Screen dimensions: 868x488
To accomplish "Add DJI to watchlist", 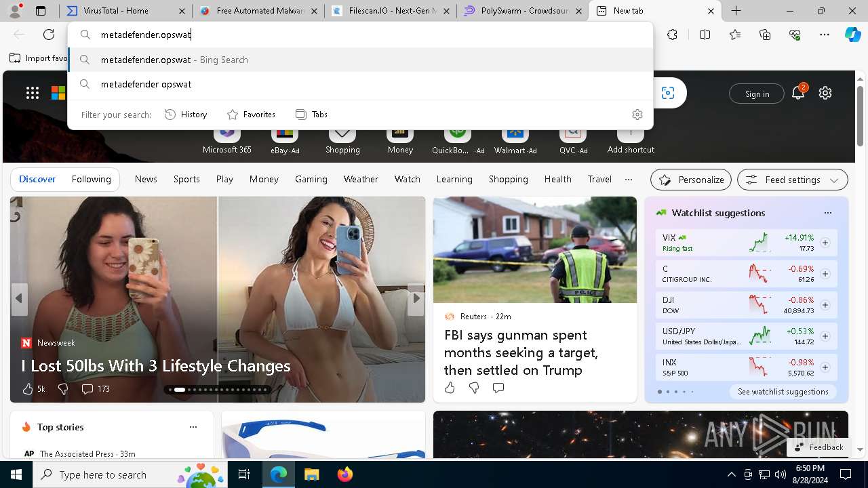I will point(825,305).
